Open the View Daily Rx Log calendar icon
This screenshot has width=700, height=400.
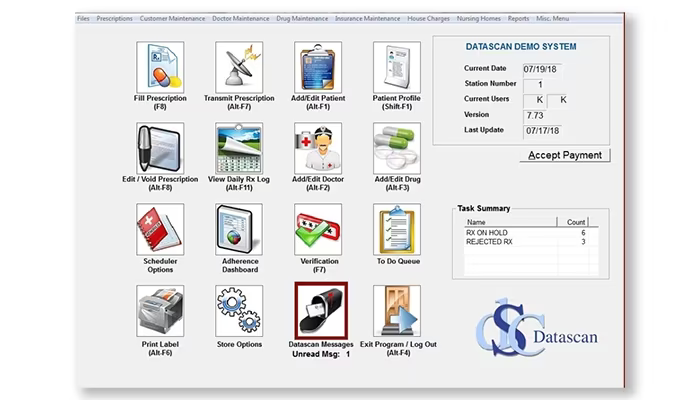[x=239, y=148]
